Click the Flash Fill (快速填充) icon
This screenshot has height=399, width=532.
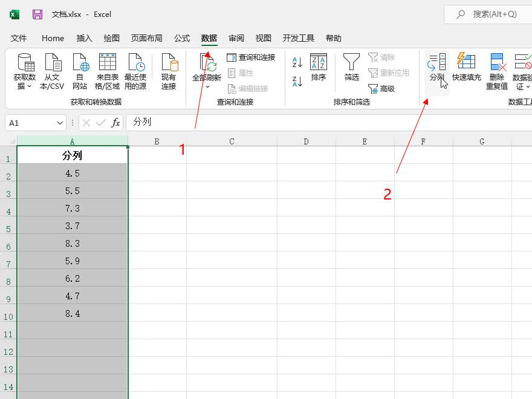coord(466,63)
